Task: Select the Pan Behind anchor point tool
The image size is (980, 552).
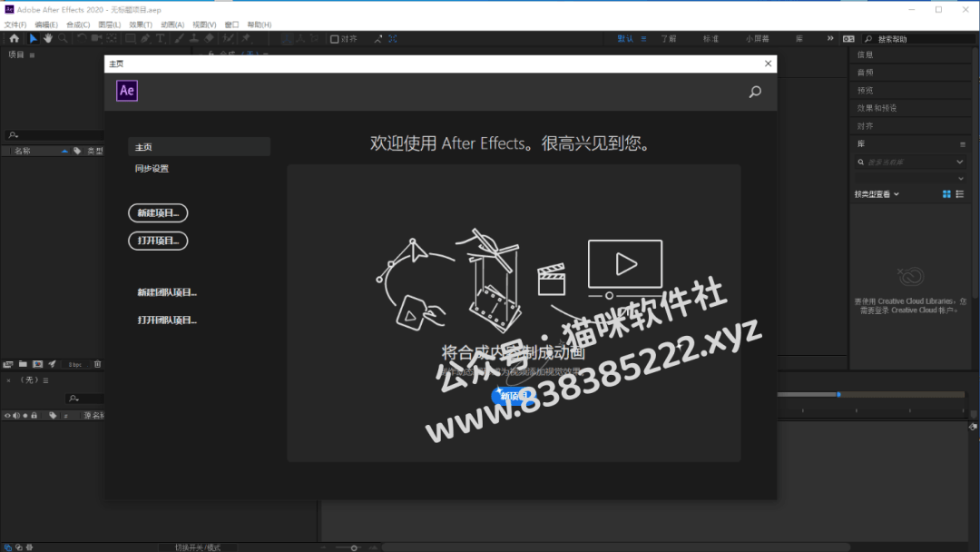Action: pyautogui.click(x=112, y=39)
